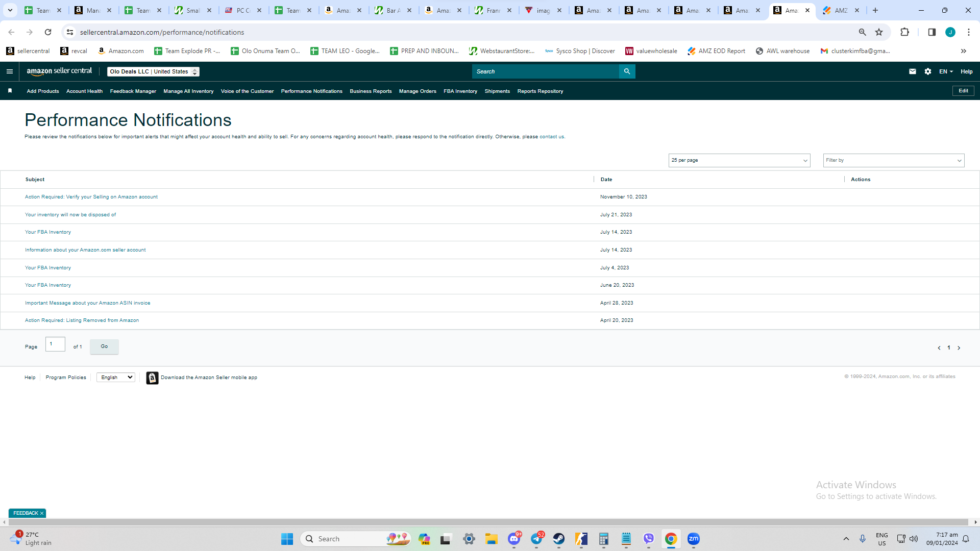This screenshot has width=980, height=551.
Task: Go to the next page arrow
Action: [x=959, y=348]
